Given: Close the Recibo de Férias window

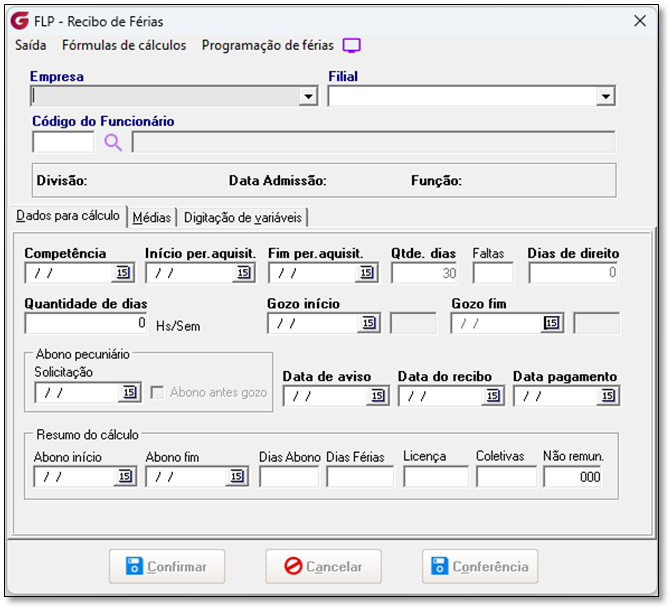Looking at the screenshot, I should point(640,21).
